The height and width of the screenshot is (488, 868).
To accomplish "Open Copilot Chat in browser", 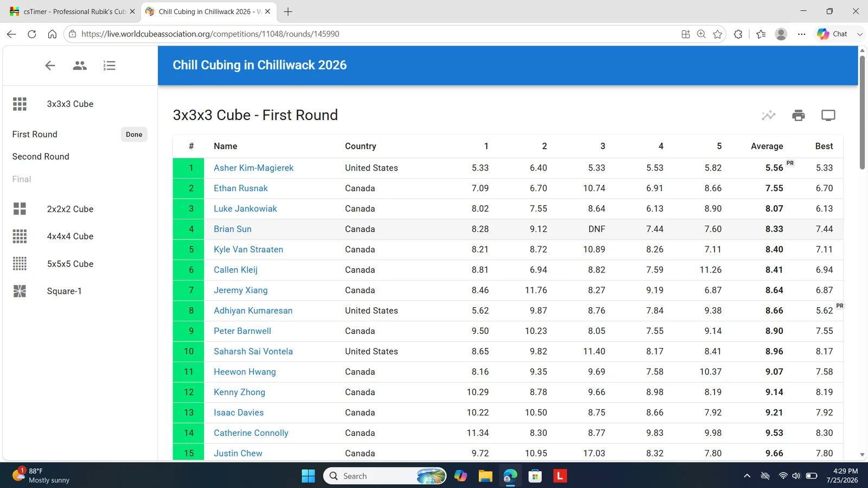I will click(x=833, y=34).
